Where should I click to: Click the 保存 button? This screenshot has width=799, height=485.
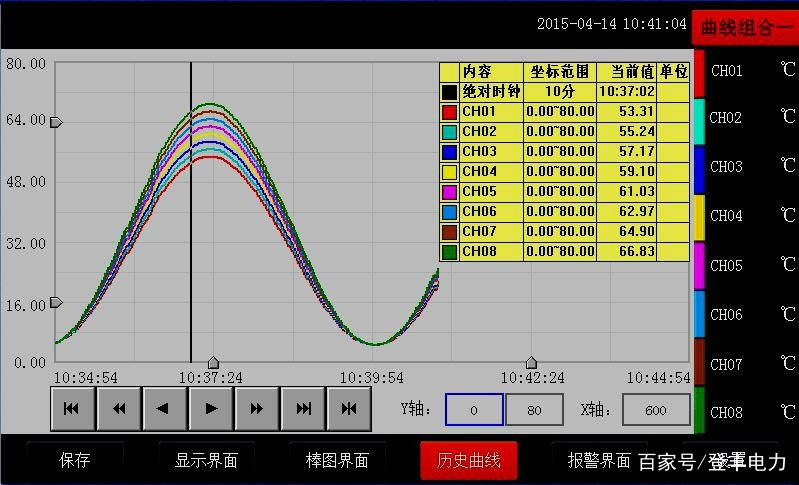(x=75, y=460)
